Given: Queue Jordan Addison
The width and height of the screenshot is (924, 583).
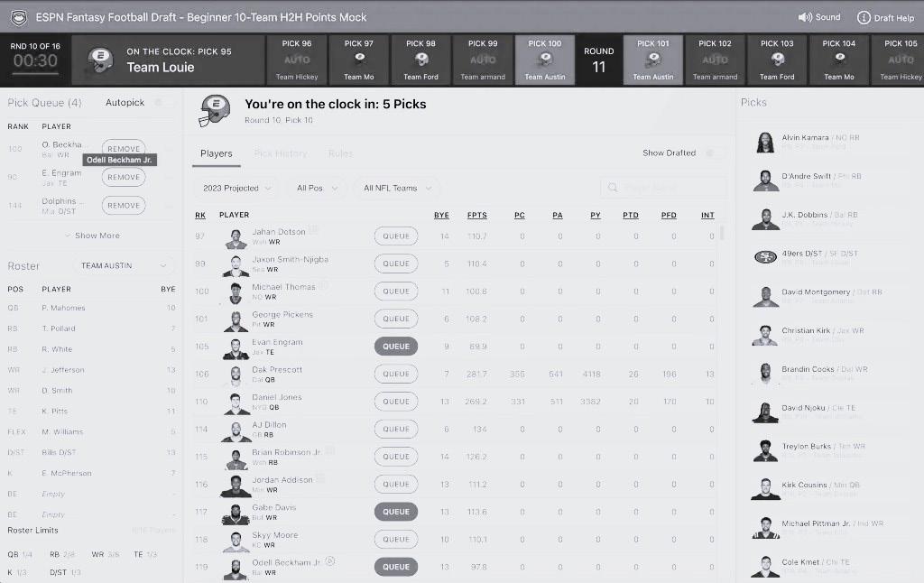Looking at the screenshot, I should click(396, 484).
